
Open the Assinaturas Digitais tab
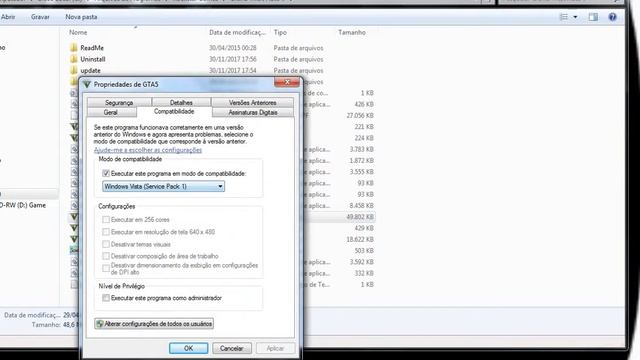253,112
